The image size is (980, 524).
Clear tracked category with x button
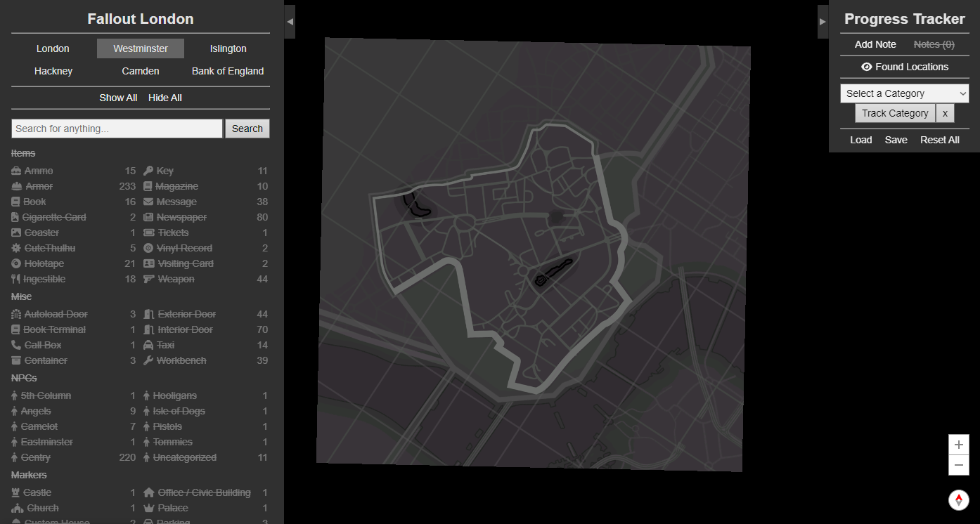click(x=945, y=113)
